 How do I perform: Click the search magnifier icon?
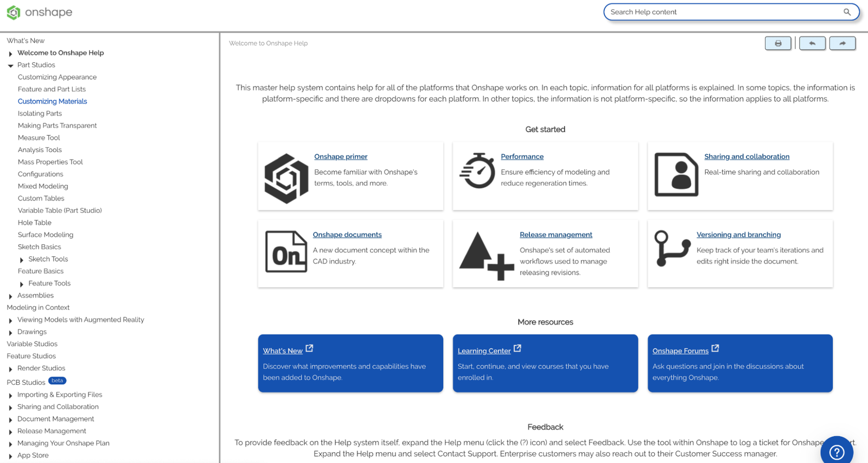[847, 12]
